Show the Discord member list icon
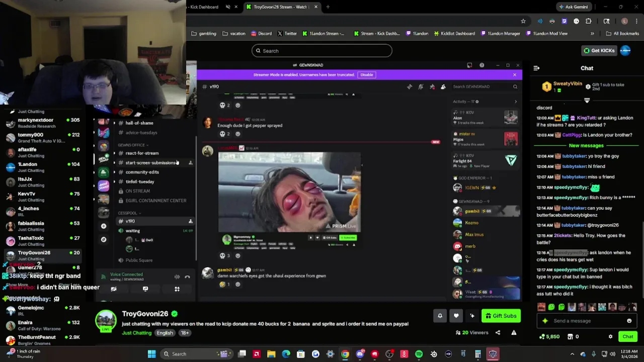Screen dimensions: 644x362 (443, 86)
